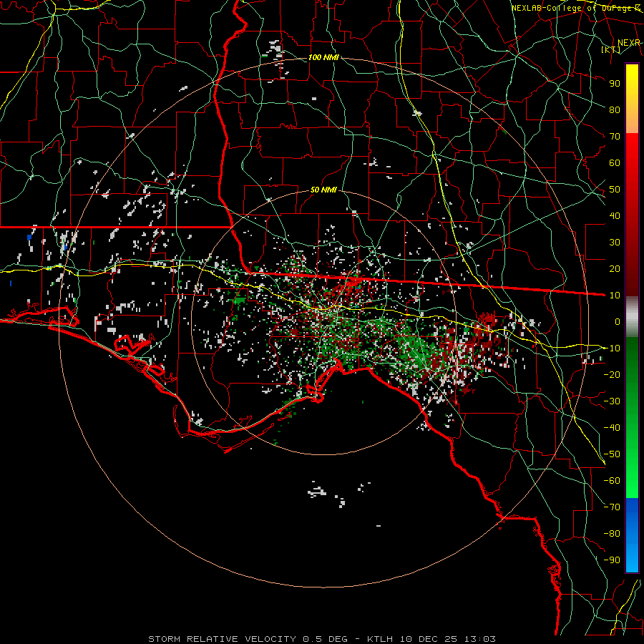Click the 0 value on velocity scale
Image resolution: width=644 pixels, height=644 pixels.
click(618, 321)
